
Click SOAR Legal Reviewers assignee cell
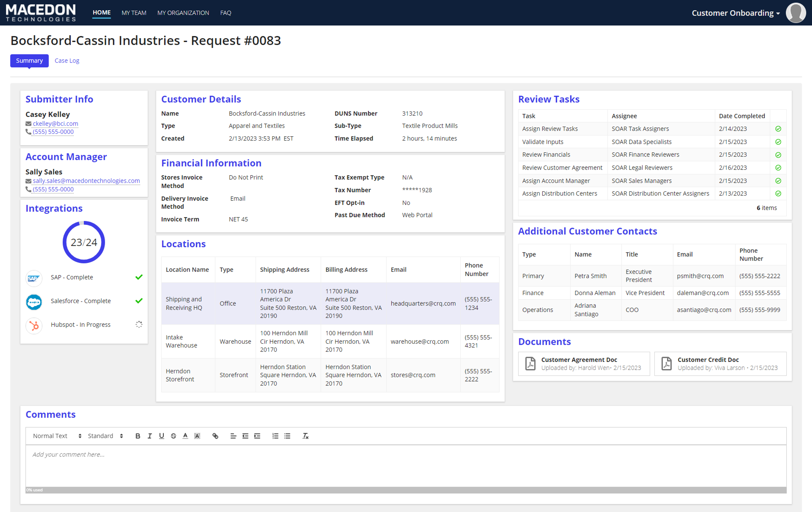tap(642, 168)
